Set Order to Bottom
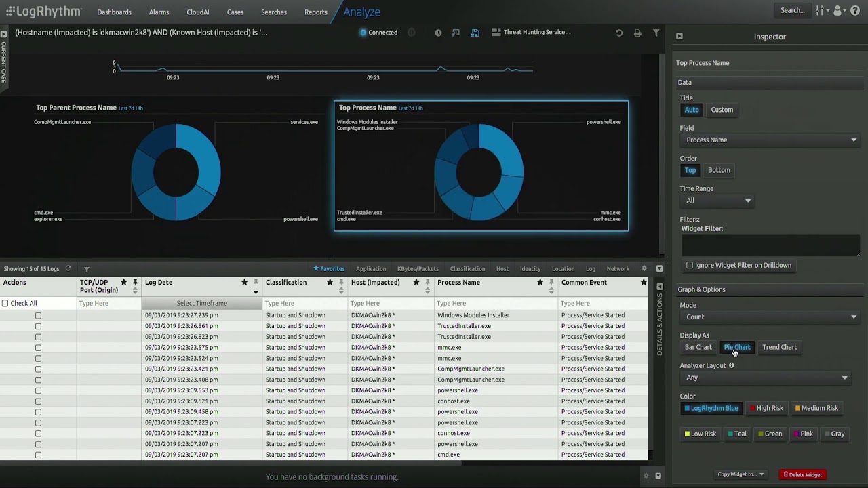This screenshot has width=868, height=488. coord(719,170)
